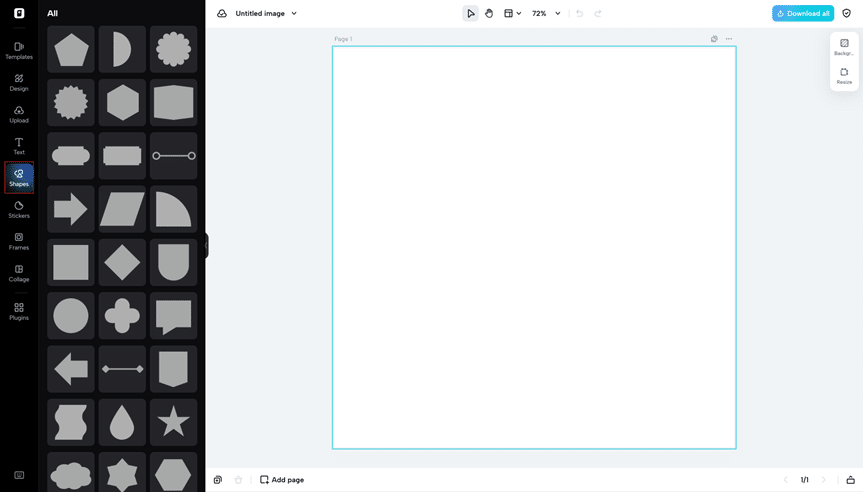The width and height of the screenshot is (863, 492).
Task: Click the delete page trash icon
Action: point(238,480)
